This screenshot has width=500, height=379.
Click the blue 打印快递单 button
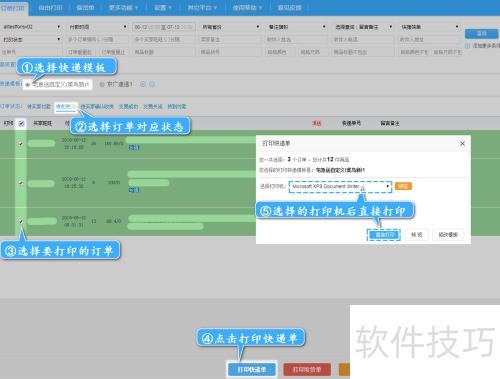[x=252, y=369]
